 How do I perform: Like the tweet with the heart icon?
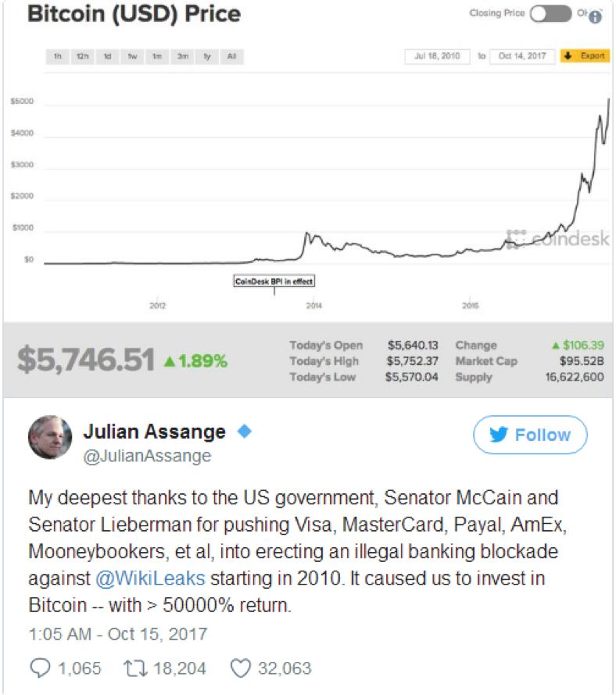(239, 668)
